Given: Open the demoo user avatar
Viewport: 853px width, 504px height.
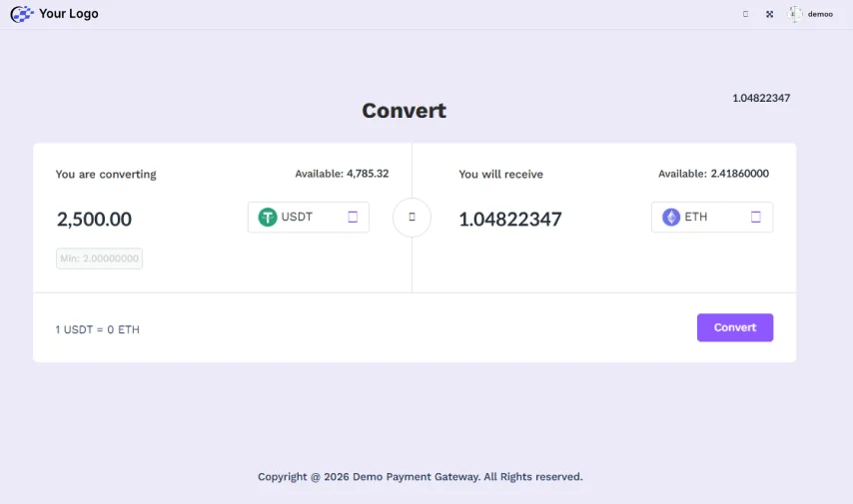Looking at the screenshot, I should pos(794,14).
